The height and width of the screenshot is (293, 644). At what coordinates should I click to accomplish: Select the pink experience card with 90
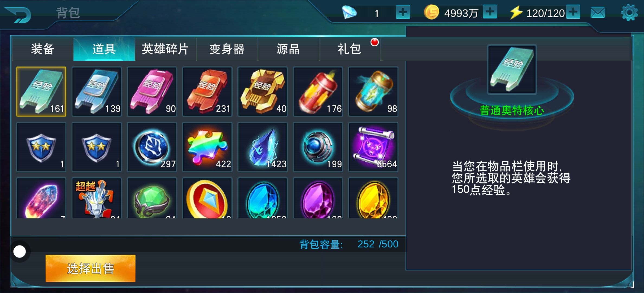(152, 92)
